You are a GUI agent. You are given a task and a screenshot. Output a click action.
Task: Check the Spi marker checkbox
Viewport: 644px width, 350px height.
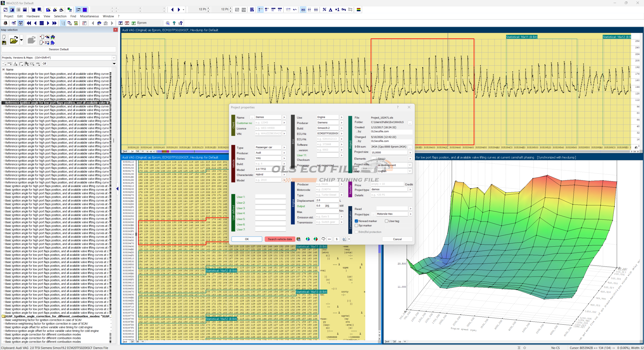click(356, 226)
